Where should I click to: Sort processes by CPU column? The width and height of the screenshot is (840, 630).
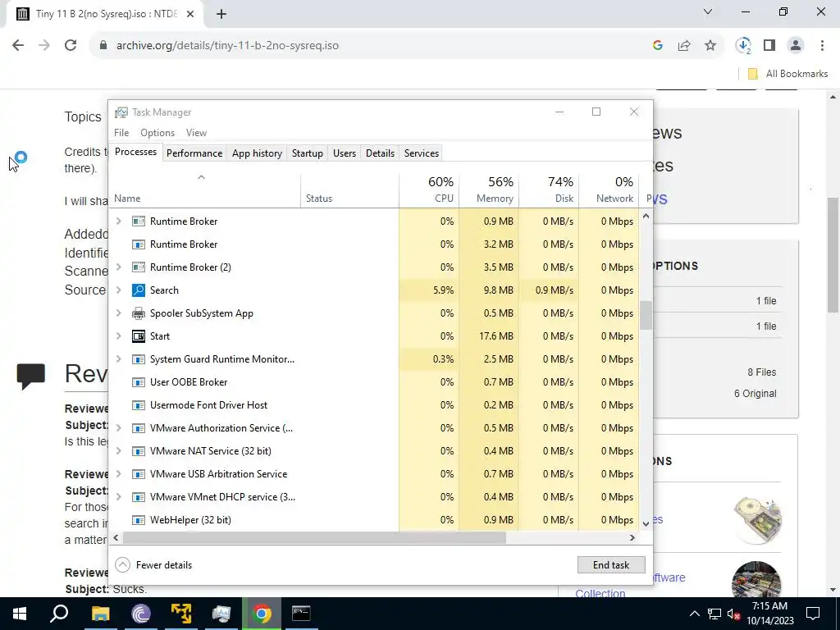pyautogui.click(x=429, y=190)
